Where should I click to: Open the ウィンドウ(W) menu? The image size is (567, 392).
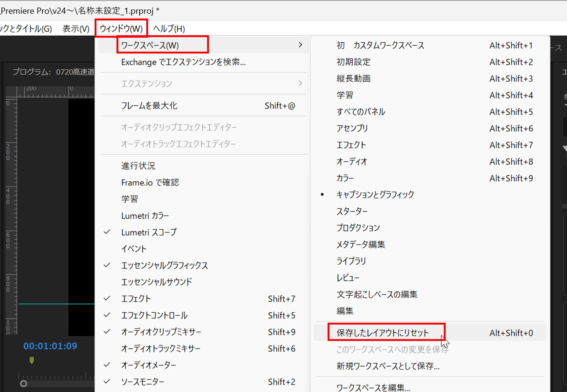click(121, 29)
